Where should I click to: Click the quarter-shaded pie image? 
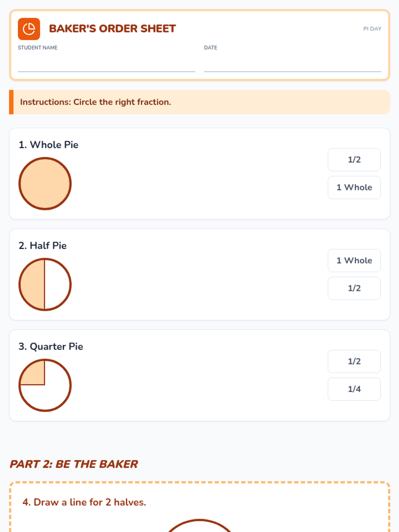coord(45,385)
